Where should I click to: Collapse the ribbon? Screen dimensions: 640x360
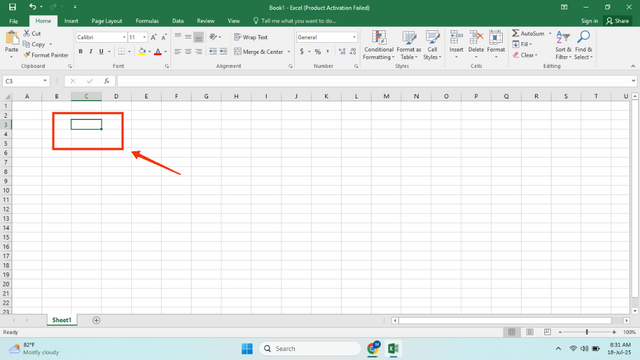(x=633, y=66)
